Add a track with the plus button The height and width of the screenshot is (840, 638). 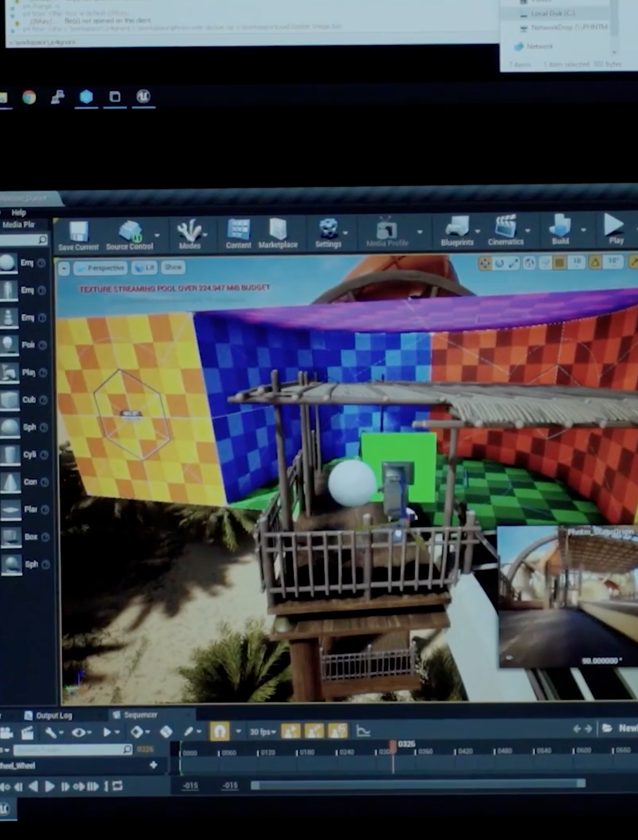(153, 765)
